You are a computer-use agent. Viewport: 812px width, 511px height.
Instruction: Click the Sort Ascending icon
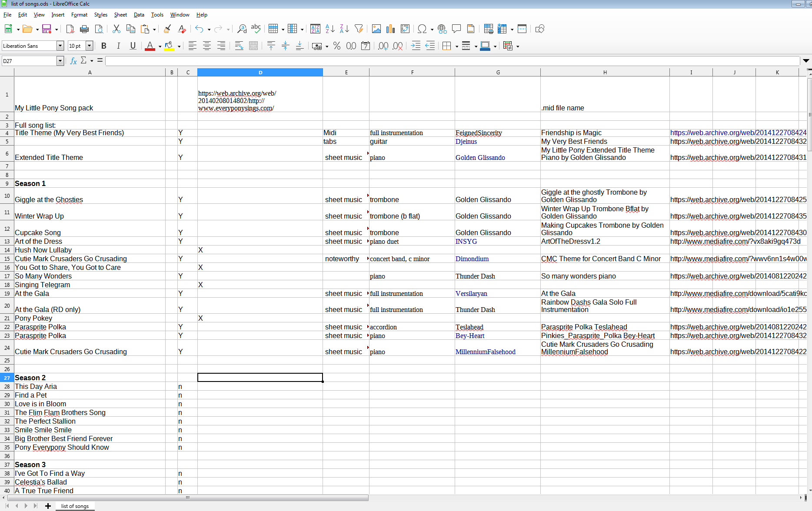[x=330, y=29]
